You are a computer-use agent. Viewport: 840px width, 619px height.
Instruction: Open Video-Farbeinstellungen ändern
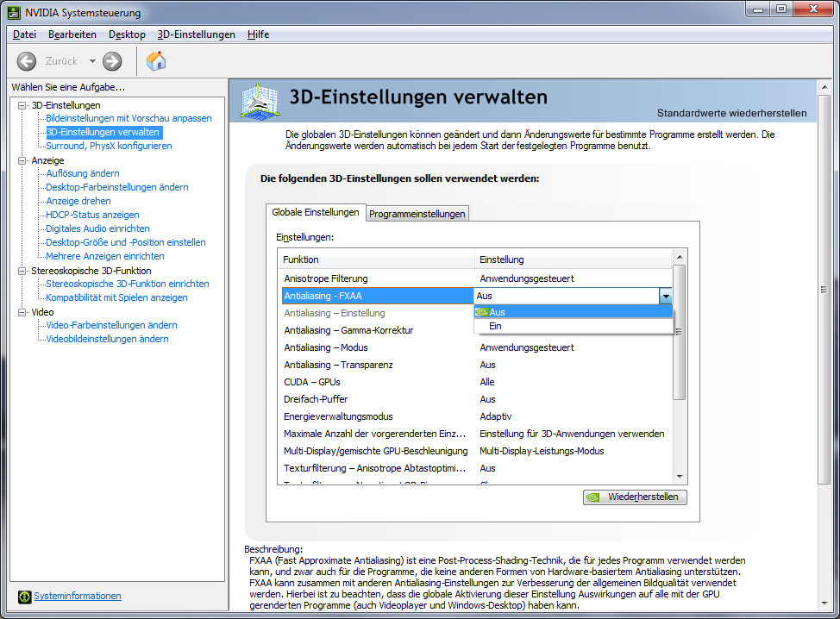point(111,325)
